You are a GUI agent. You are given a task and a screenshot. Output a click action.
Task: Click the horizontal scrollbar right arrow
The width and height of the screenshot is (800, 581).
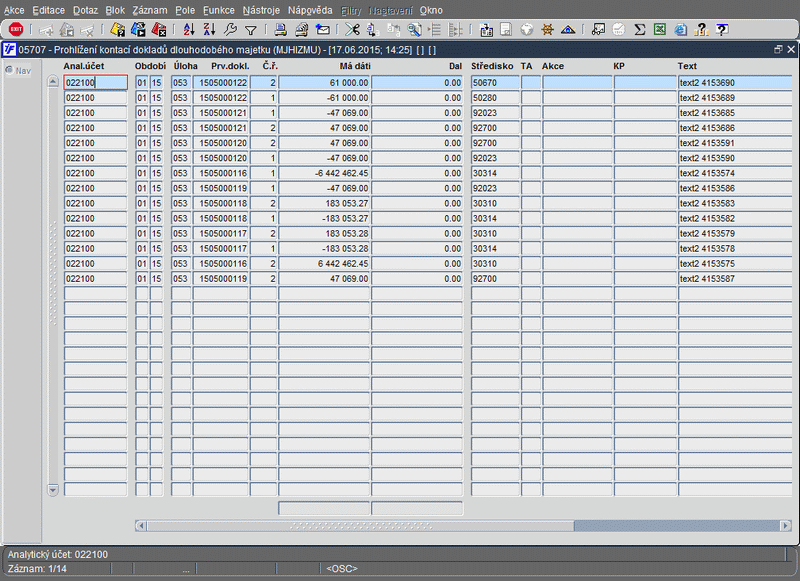coord(786,525)
